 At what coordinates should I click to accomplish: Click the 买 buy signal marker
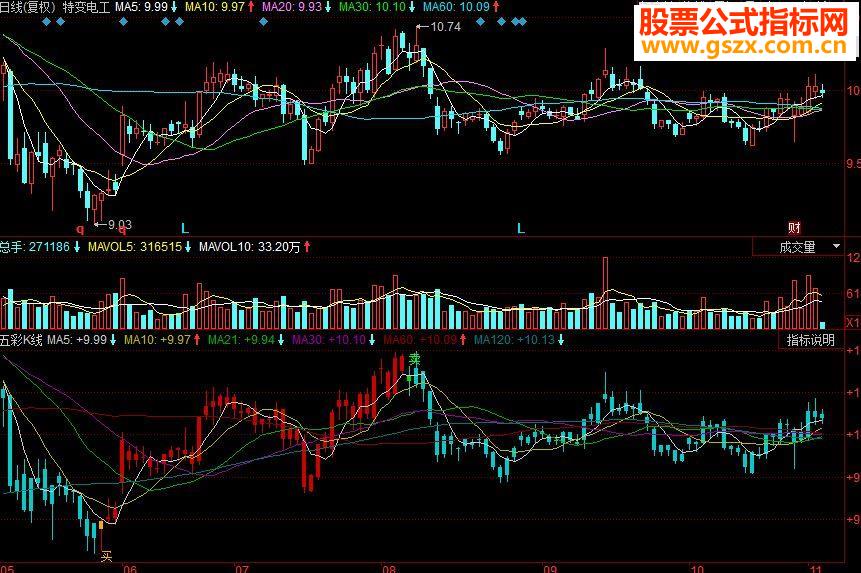pos(107,557)
